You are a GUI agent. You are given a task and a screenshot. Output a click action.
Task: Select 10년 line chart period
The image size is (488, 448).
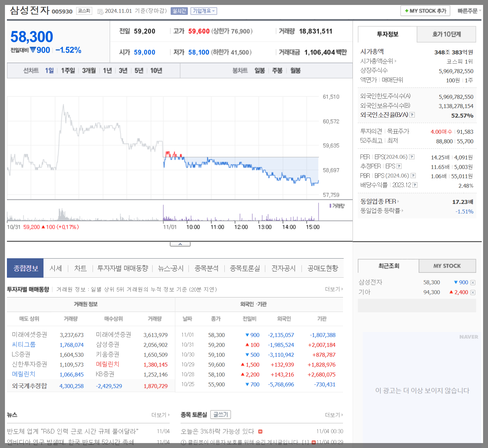click(156, 70)
